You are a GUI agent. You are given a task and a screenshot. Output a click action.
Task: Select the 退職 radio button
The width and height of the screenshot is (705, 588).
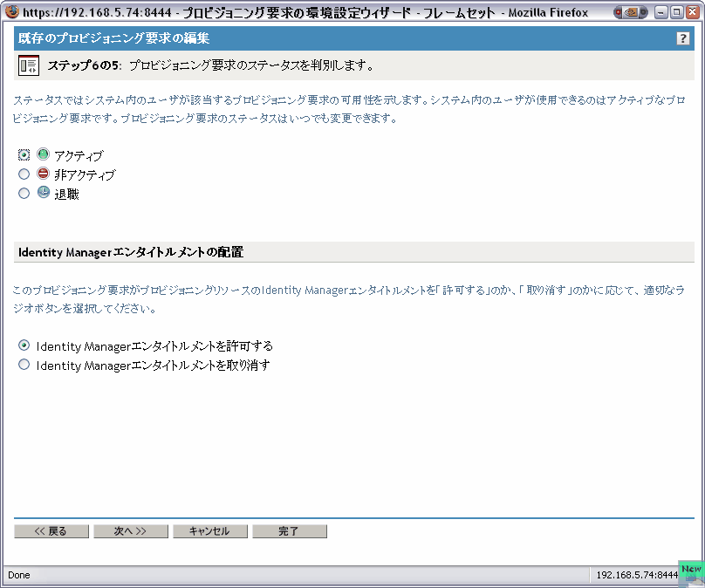[24, 194]
